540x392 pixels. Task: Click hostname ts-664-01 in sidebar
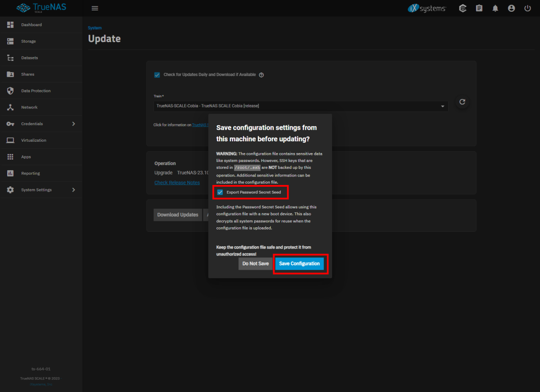41,369
